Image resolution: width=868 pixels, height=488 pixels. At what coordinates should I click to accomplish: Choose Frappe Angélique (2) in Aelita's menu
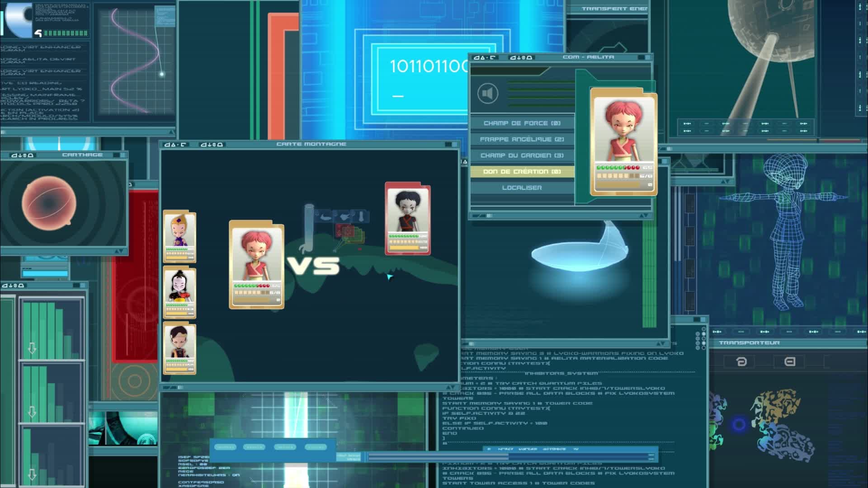click(522, 139)
